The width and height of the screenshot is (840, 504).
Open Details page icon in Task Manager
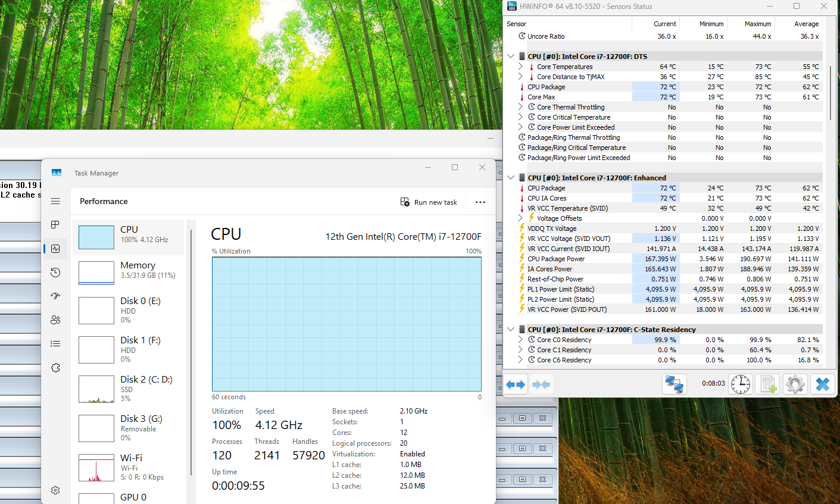pos(55,343)
